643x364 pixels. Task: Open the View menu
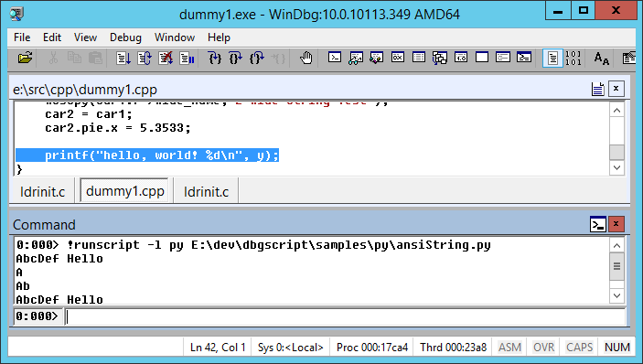coord(85,37)
